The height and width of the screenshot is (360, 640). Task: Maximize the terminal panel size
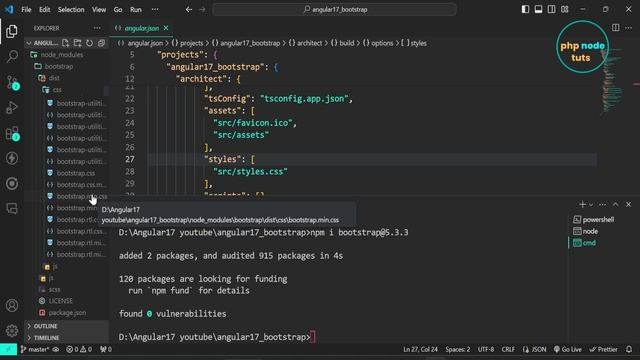(x=616, y=204)
